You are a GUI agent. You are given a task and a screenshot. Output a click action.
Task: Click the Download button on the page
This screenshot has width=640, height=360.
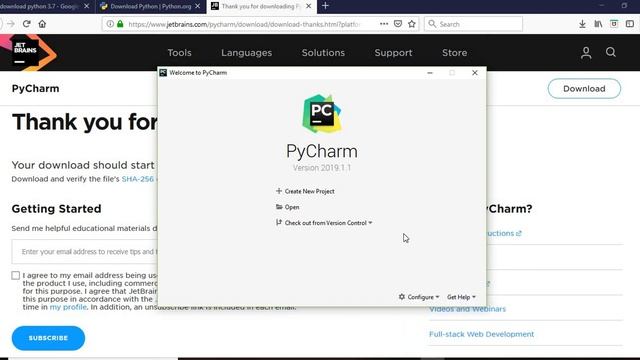click(x=584, y=89)
